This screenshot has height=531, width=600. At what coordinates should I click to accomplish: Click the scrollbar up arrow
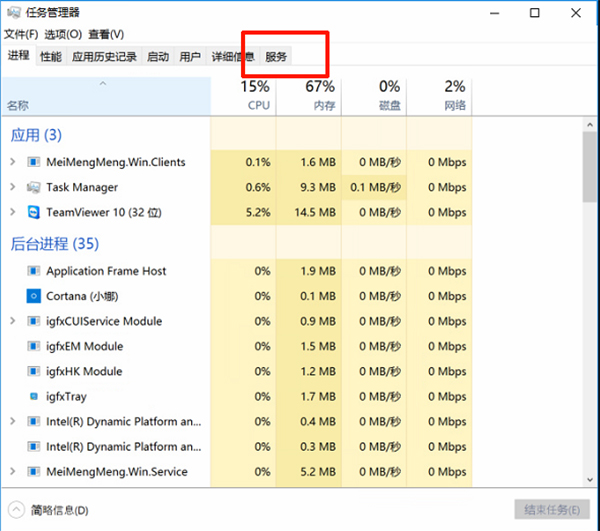pos(590,125)
